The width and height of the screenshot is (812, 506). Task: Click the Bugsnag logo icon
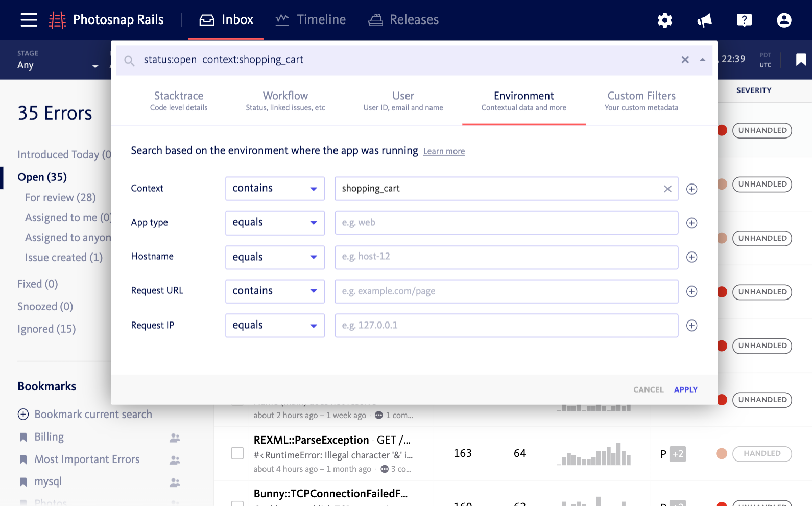point(57,20)
